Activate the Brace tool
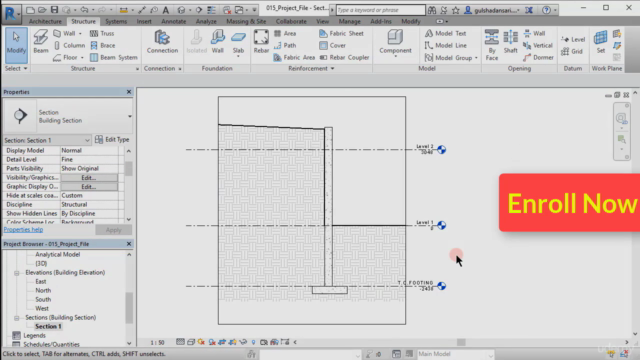The width and height of the screenshot is (640, 360). click(x=103, y=45)
